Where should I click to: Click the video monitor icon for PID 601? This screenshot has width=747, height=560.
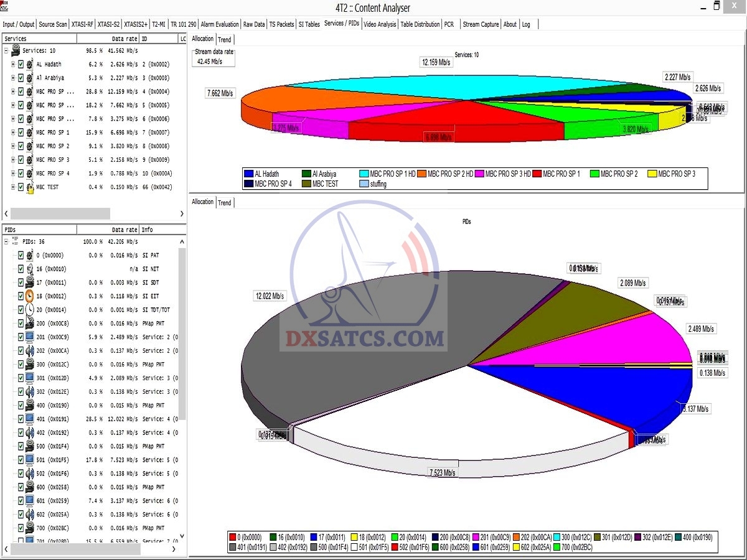click(x=29, y=501)
